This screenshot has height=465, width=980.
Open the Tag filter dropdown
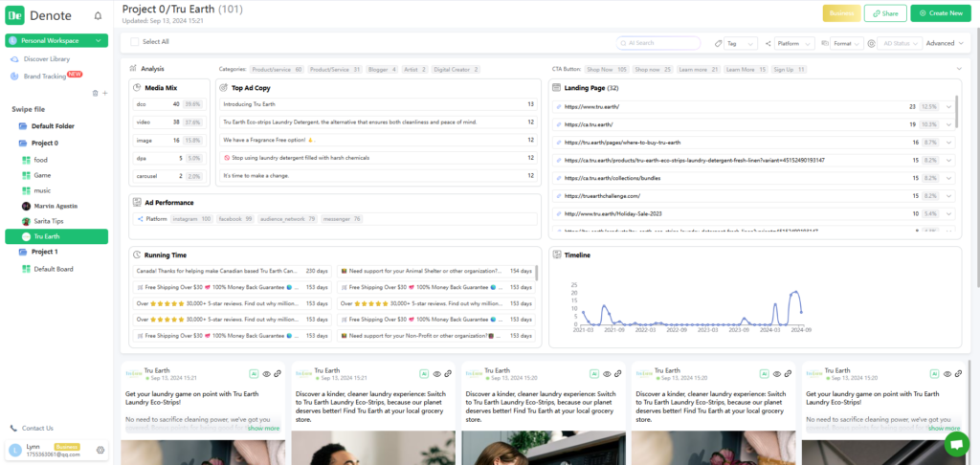click(741, 44)
